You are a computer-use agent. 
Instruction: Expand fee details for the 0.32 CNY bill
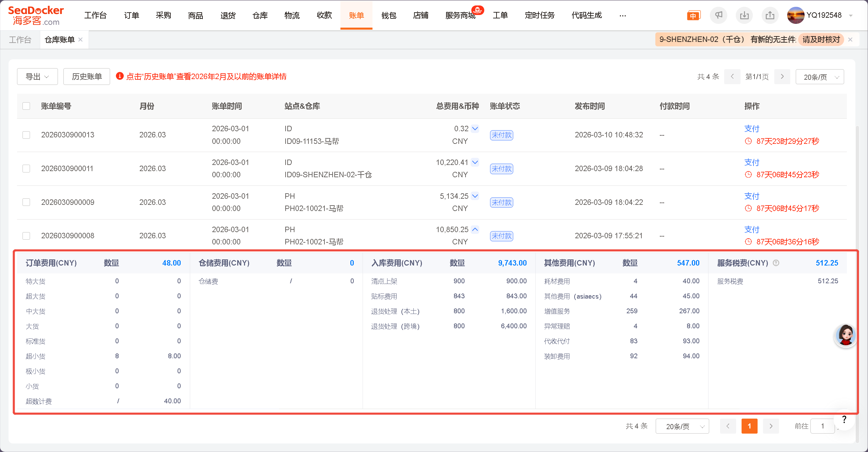pos(475,129)
